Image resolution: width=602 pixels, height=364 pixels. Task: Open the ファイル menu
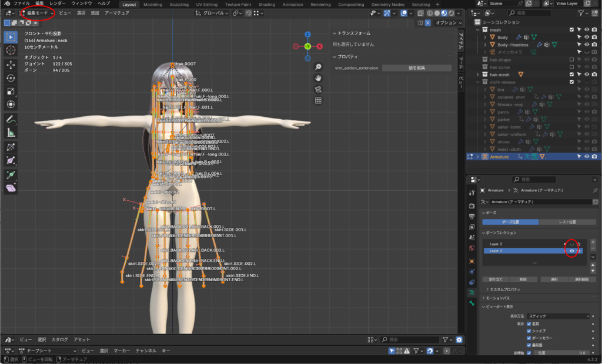coord(22,4)
